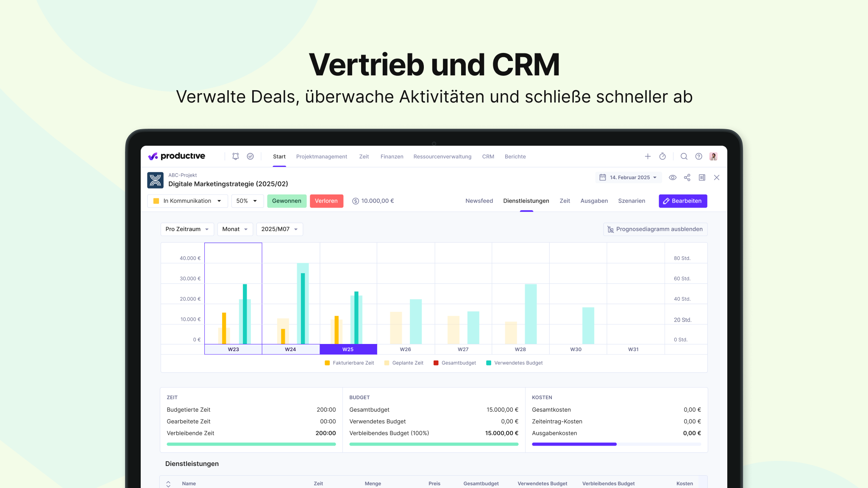Click the plus add icon
Image resolution: width=868 pixels, height=488 pixels.
click(648, 156)
